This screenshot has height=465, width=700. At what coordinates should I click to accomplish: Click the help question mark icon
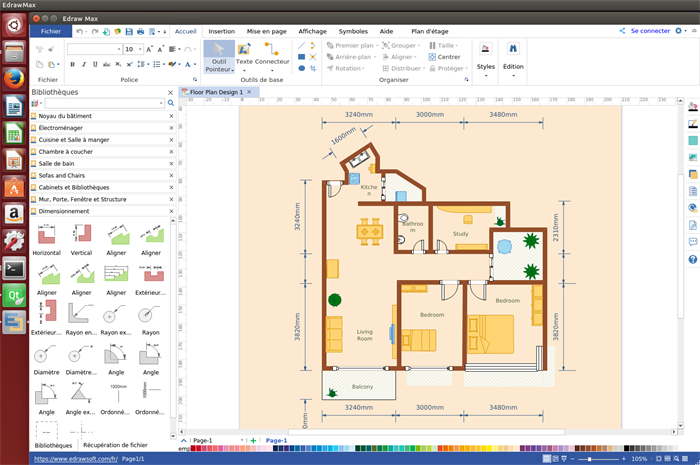[x=693, y=259]
